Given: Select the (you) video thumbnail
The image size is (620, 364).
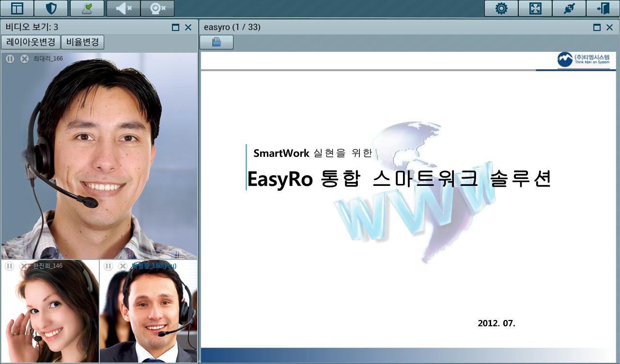Looking at the screenshot, I should click(149, 311).
